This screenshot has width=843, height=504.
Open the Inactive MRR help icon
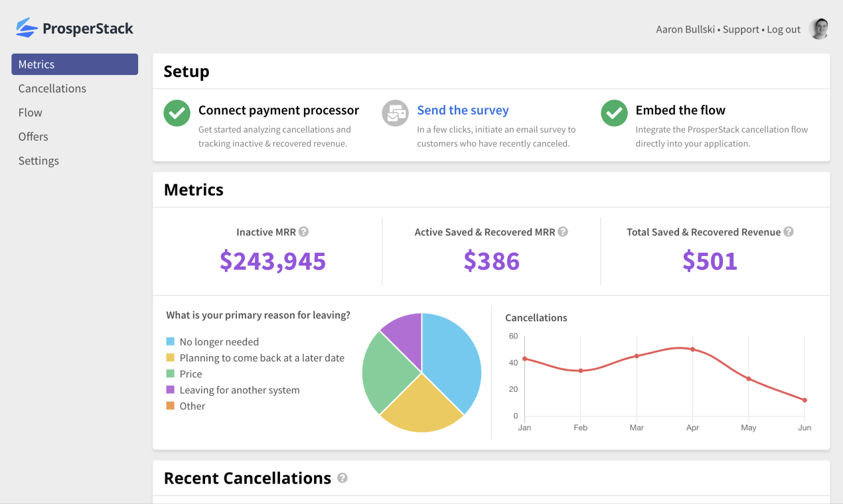pos(304,231)
